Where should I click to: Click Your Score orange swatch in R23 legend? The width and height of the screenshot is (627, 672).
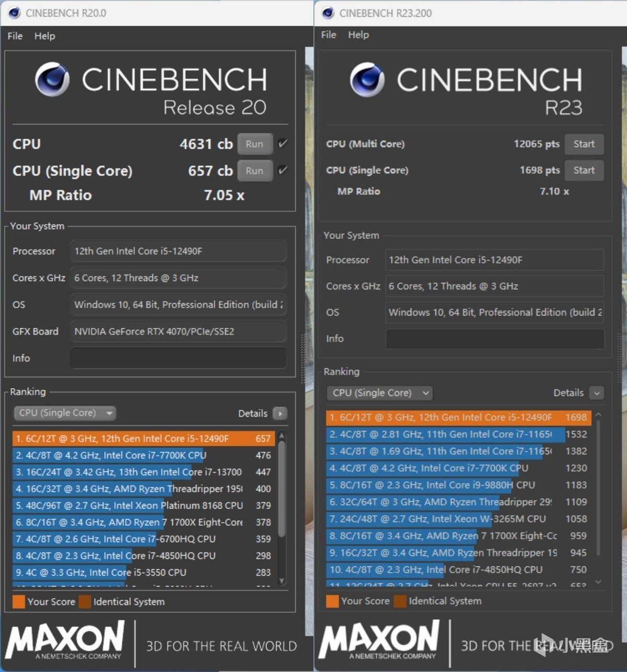click(332, 601)
